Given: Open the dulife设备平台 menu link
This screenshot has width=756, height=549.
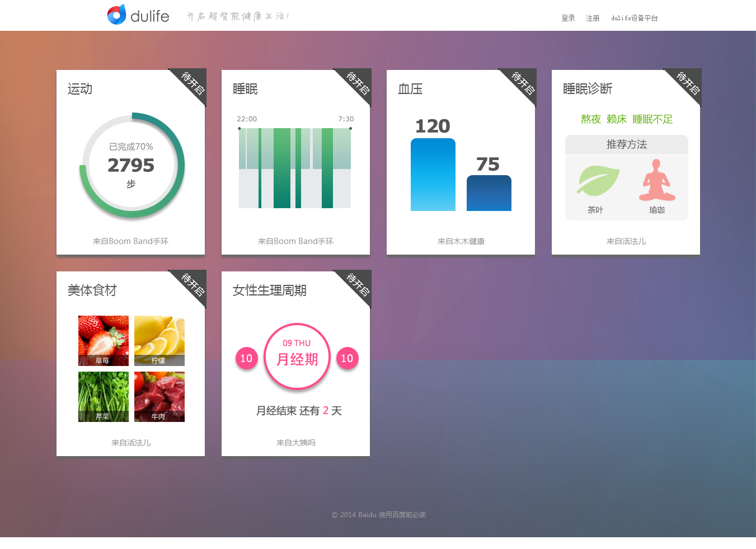Looking at the screenshot, I should (x=634, y=18).
